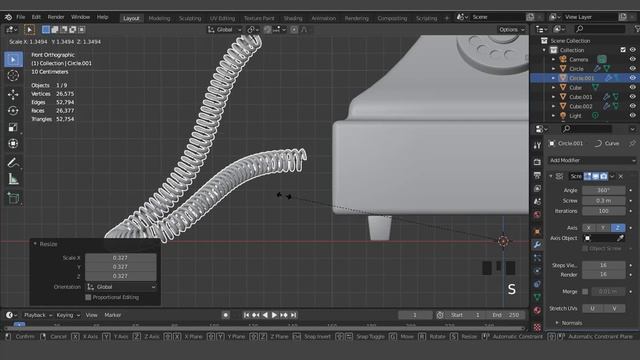Switch to the Modeling workspace tab
Viewport: 640px width, 360px height.
point(159,18)
